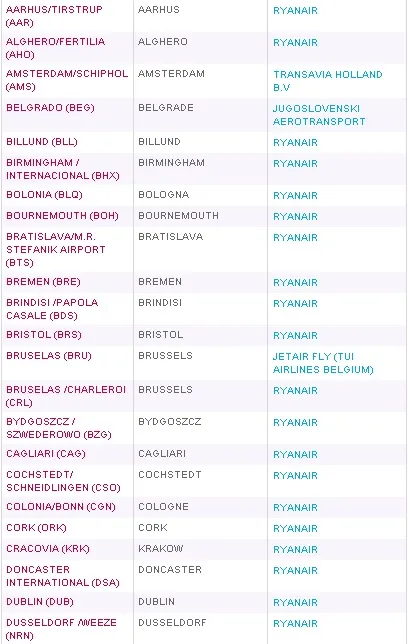
Task: Open the BELGRADO (BEG) destination link
Action: [x=50, y=108]
